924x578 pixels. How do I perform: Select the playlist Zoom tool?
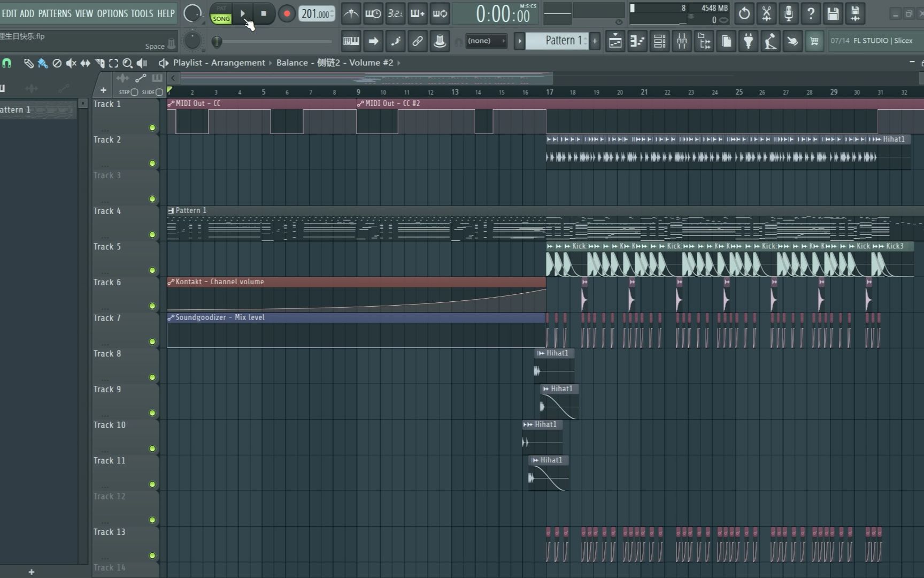[x=127, y=63]
